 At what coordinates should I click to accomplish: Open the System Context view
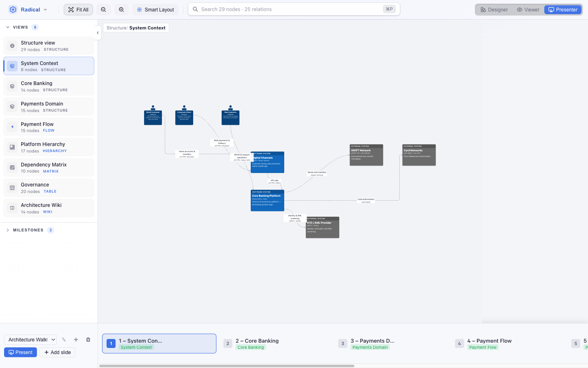(49, 66)
